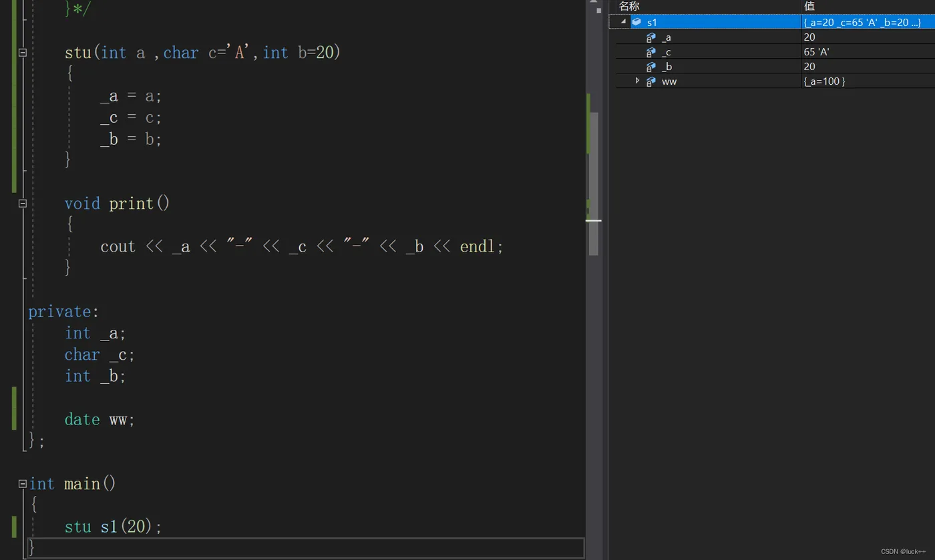The height and width of the screenshot is (560, 935).
Task: Click the 'int b=20' constructor parameter
Action: [298, 53]
